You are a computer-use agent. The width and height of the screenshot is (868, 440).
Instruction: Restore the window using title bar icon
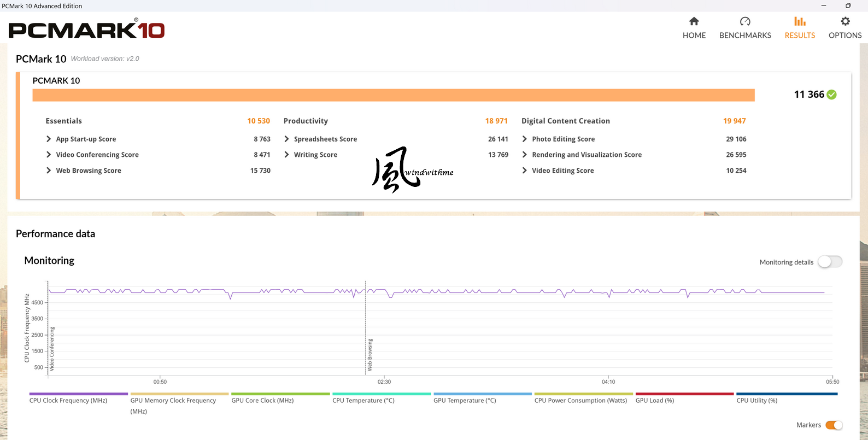point(848,5)
